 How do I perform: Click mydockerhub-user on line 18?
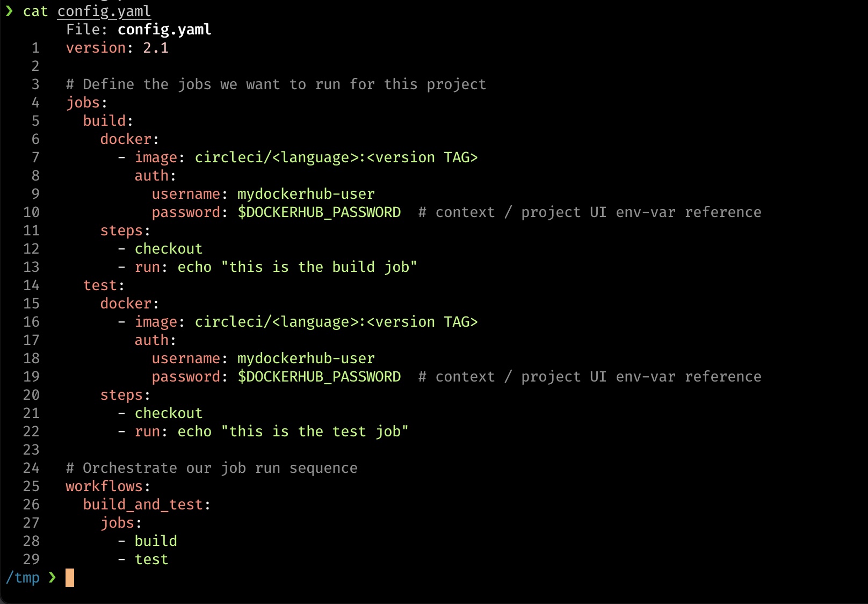pyautogui.click(x=306, y=358)
